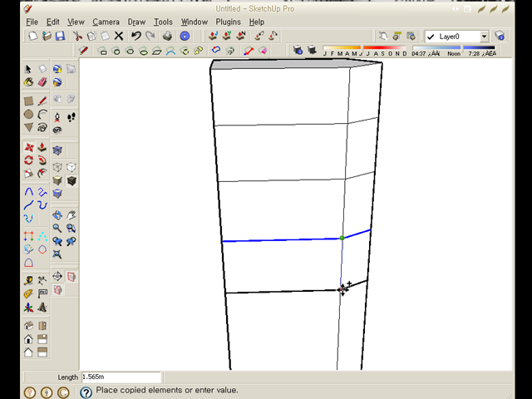Open the Help menu
Screen dimensions: 532x399
pos(257,22)
